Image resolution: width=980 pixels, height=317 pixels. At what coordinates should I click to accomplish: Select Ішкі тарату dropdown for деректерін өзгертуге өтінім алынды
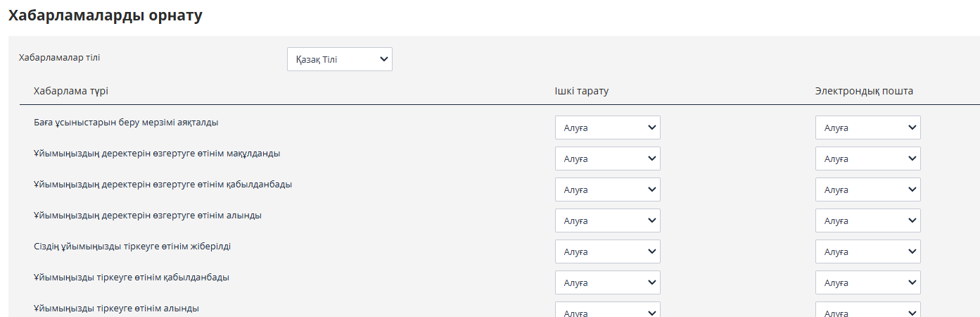coord(607,220)
